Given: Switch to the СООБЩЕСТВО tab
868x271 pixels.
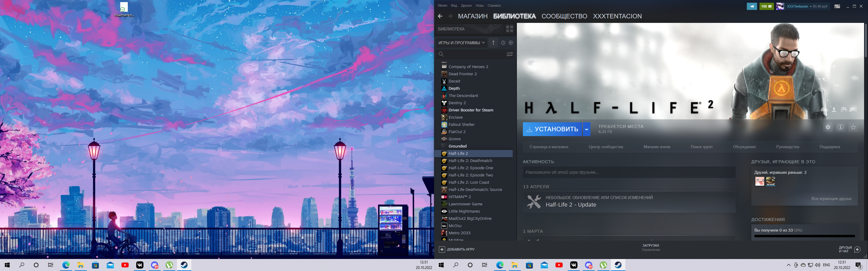Looking at the screenshot, I should [x=565, y=16].
